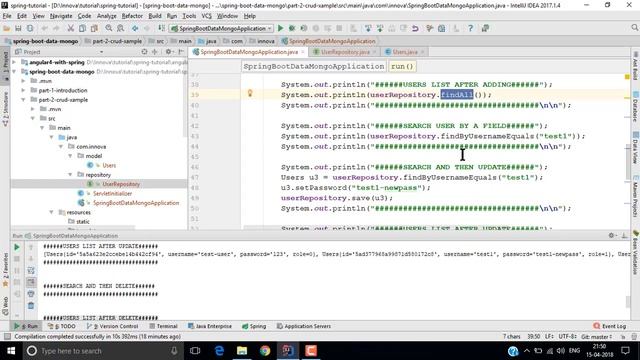Collapse the spring-boot-data-mongo module
This screenshot has width=640, height=360.
[x=14, y=72]
